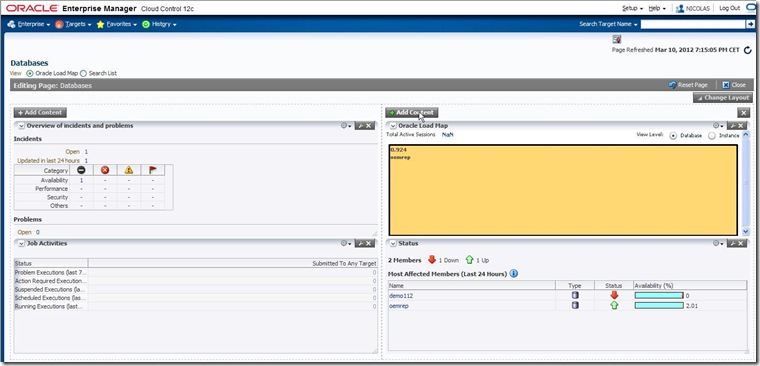760x366 pixels.
Task: Open the History menu
Action: 159,24
